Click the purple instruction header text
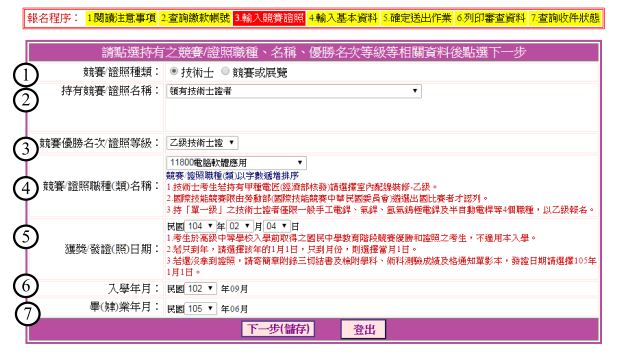 pyautogui.click(x=314, y=52)
